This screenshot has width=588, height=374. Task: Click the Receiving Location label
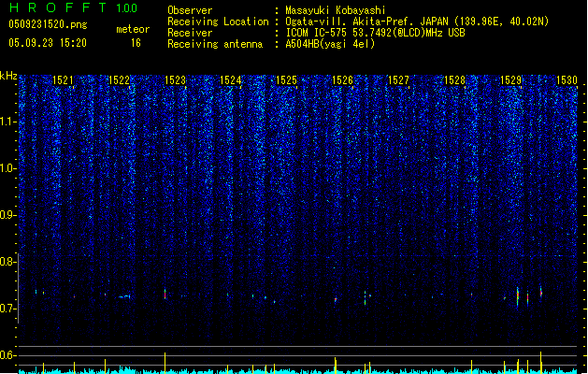(218, 22)
